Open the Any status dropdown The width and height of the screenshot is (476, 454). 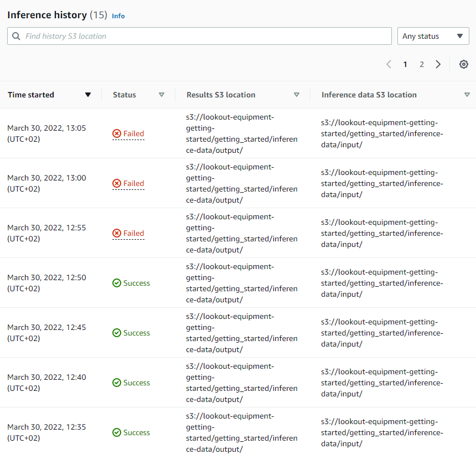click(x=433, y=36)
